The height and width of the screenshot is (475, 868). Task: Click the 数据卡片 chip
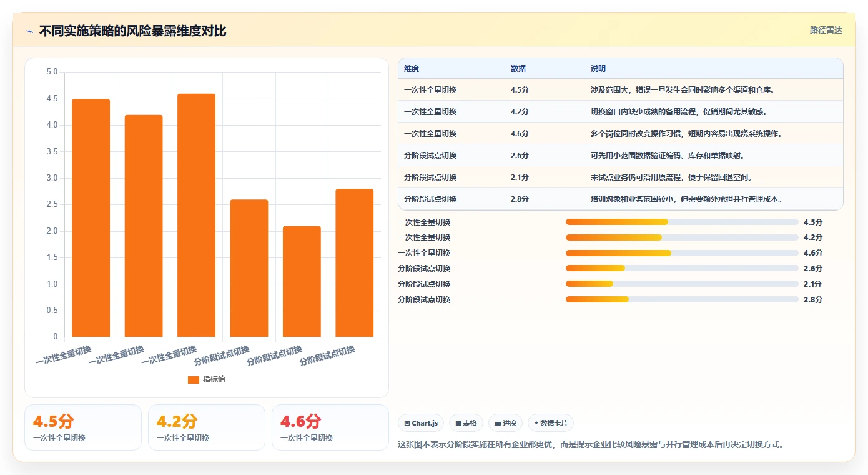point(551,423)
